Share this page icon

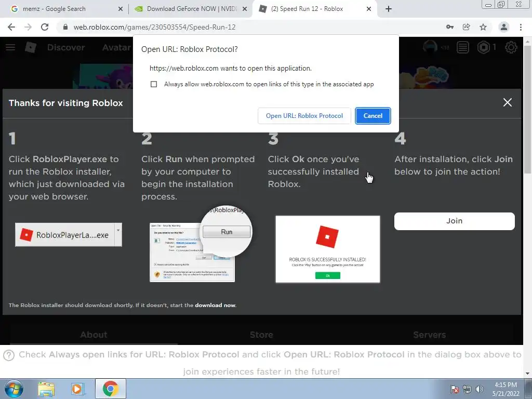(x=467, y=27)
